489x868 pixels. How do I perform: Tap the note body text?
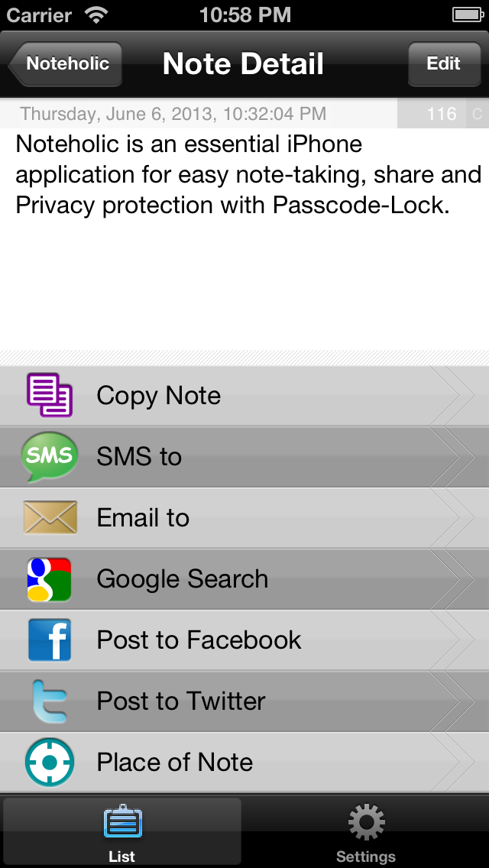[244, 175]
